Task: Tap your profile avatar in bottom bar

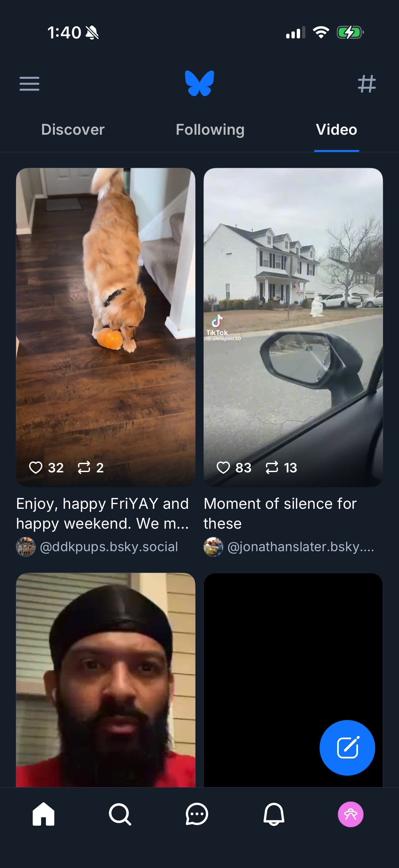Action: click(x=351, y=814)
